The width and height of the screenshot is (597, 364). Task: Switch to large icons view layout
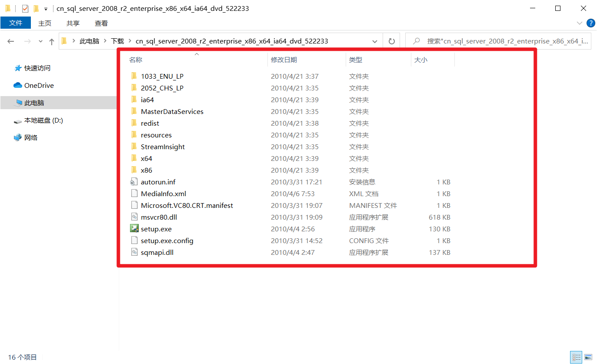(588, 357)
